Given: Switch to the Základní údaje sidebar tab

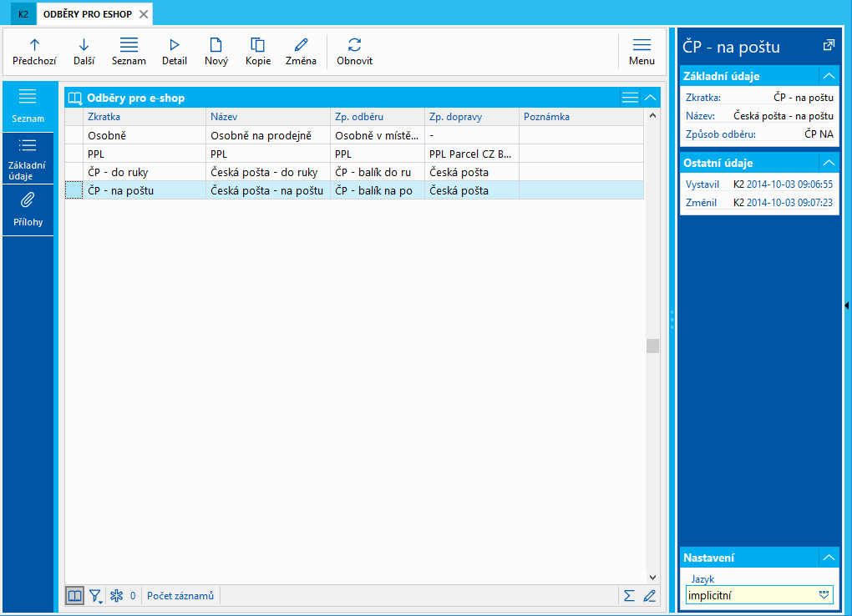Looking at the screenshot, I should (x=28, y=159).
